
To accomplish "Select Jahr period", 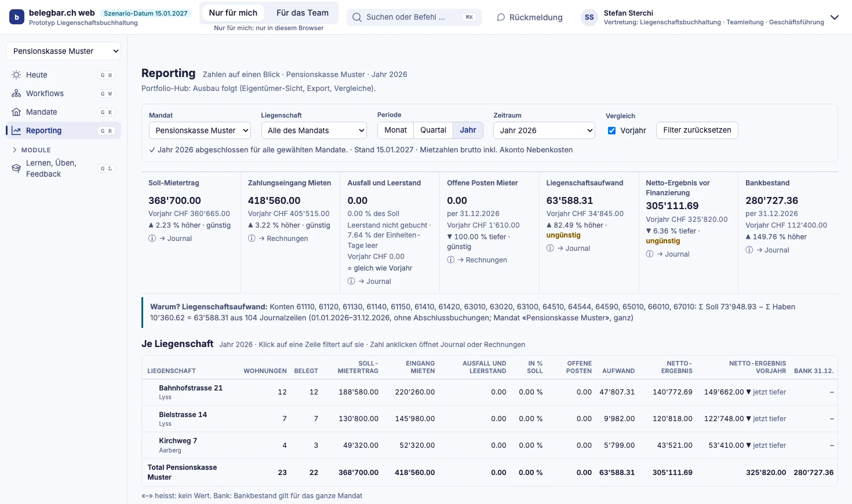I will coord(468,130).
